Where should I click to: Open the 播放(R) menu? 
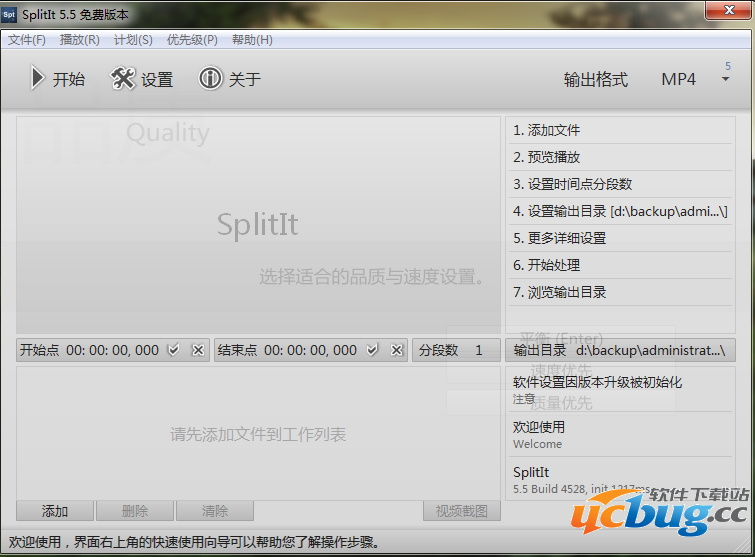coord(80,40)
